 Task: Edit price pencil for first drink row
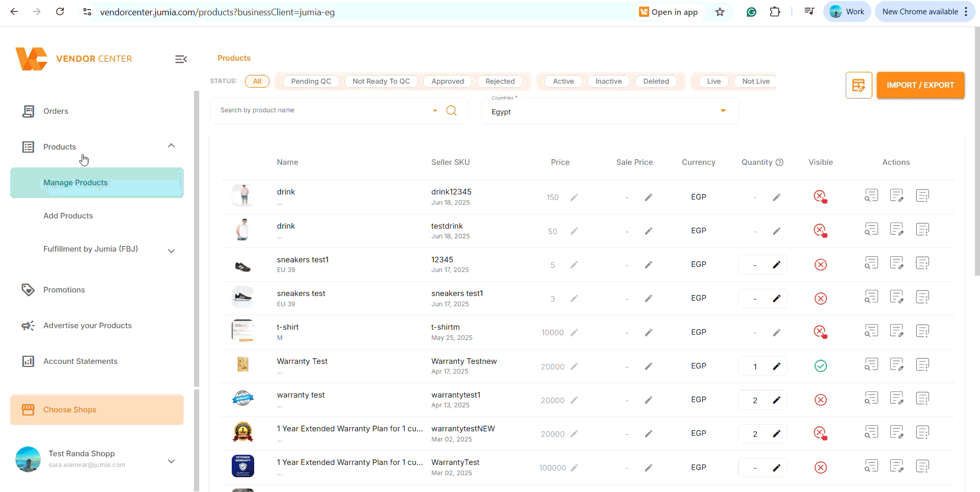point(574,198)
